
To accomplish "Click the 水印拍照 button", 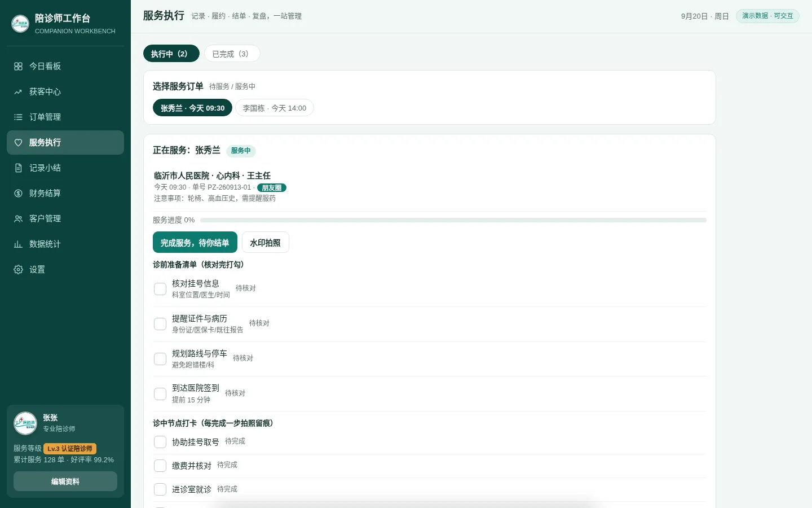I will point(266,242).
